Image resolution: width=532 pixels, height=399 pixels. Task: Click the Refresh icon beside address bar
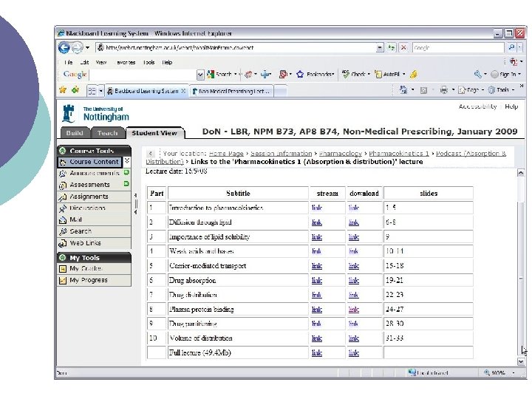[x=392, y=47]
